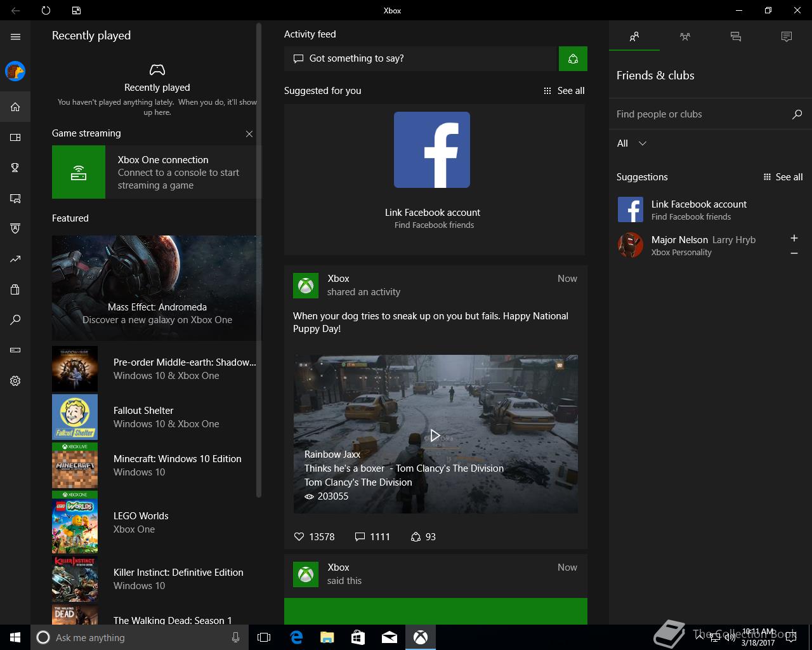
Task: Click the Find people or clubs field
Action: tap(700, 114)
